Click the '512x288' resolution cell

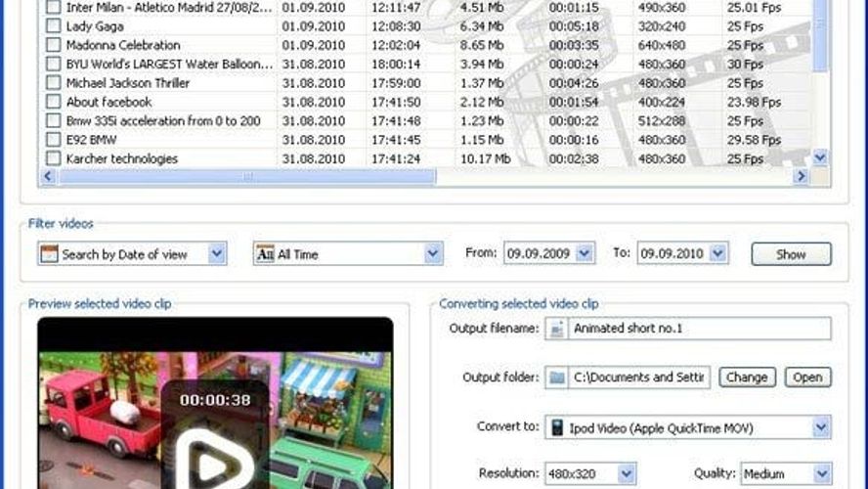(x=662, y=120)
